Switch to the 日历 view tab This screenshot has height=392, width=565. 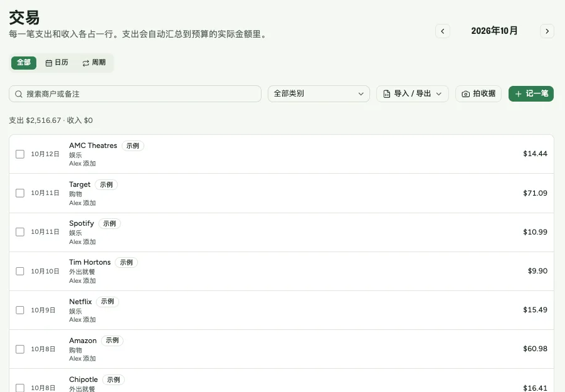point(56,63)
